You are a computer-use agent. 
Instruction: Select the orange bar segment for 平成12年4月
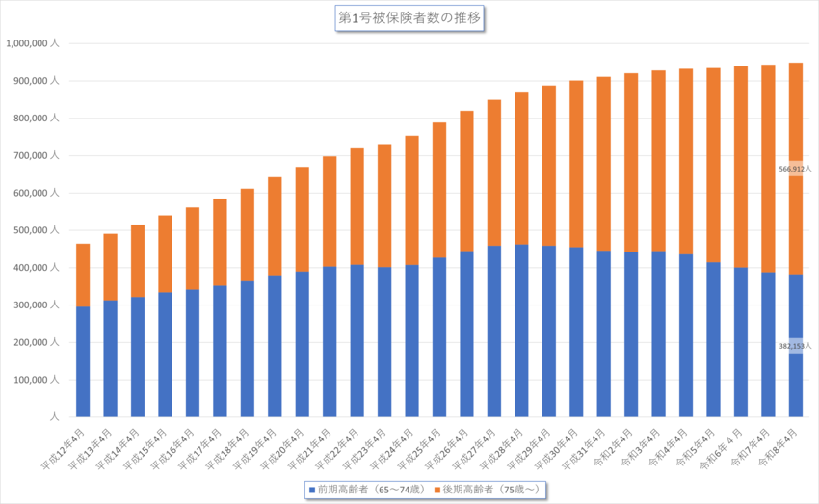click(83, 275)
